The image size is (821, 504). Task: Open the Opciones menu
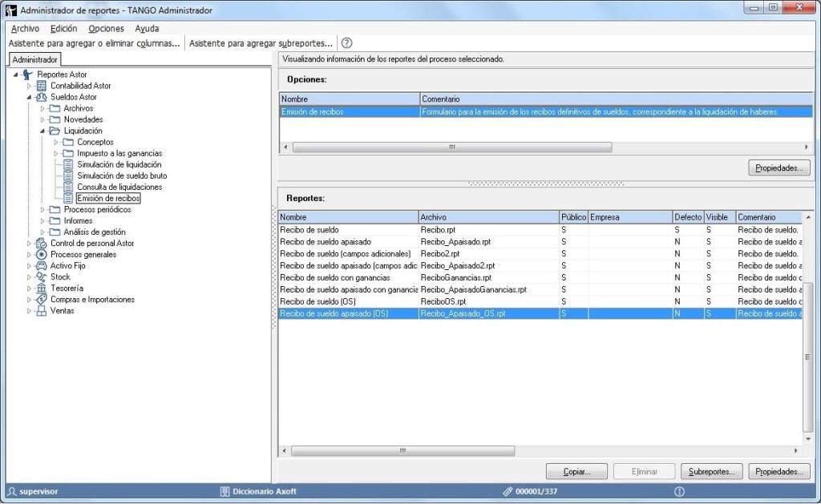click(106, 28)
